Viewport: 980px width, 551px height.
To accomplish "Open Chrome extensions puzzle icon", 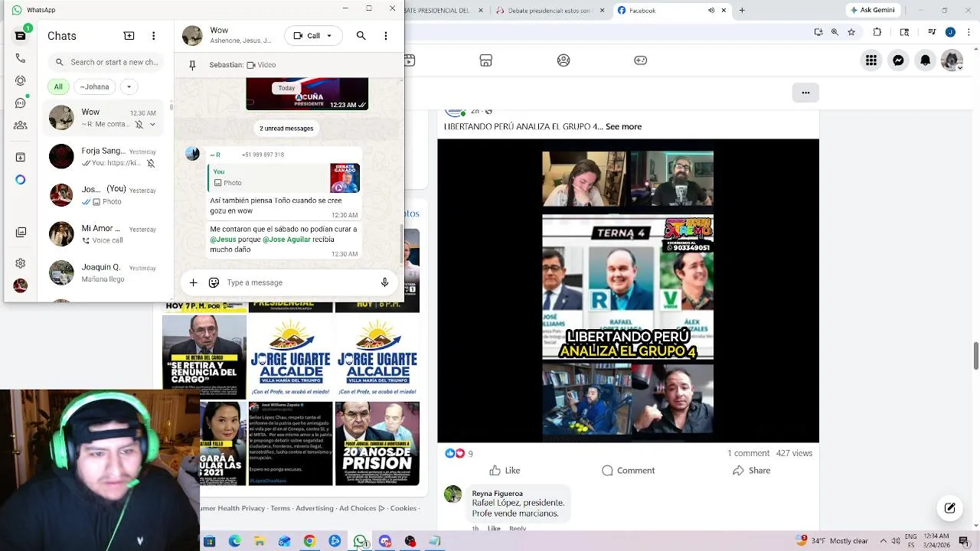I will 877,32.
